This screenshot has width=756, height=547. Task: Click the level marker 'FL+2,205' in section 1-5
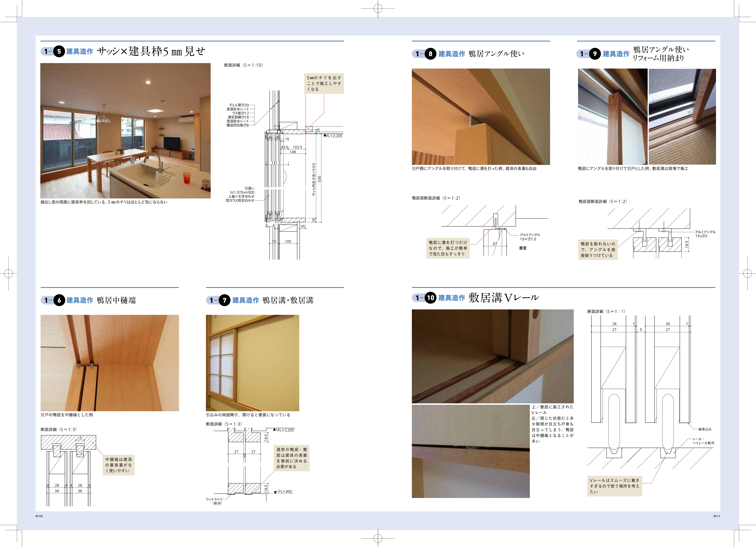pos(333,136)
